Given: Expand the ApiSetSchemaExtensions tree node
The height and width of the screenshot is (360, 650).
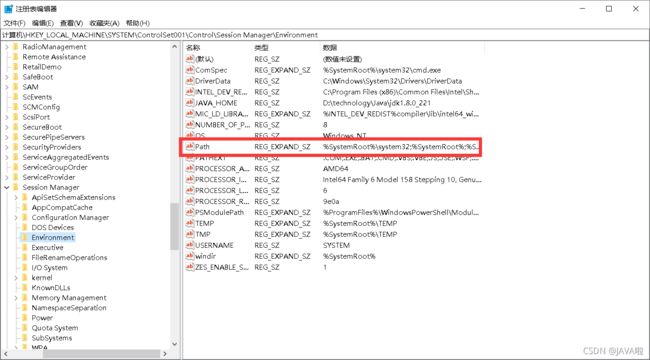Looking at the screenshot, I should point(16,197).
